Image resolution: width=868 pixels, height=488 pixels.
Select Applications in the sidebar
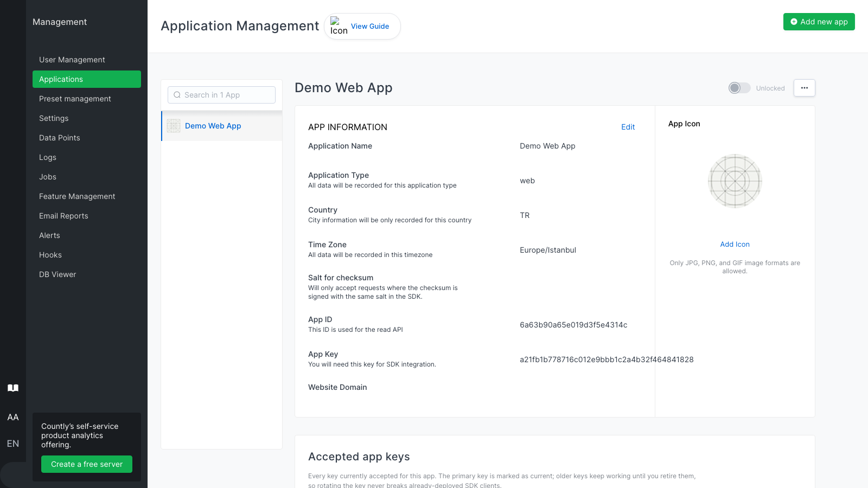click(87, 79)
